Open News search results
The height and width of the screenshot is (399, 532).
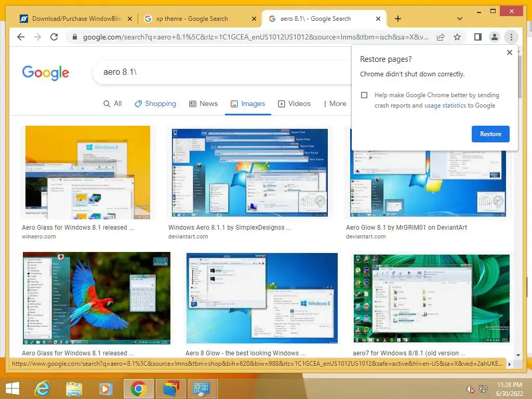[x=203, y=103]
